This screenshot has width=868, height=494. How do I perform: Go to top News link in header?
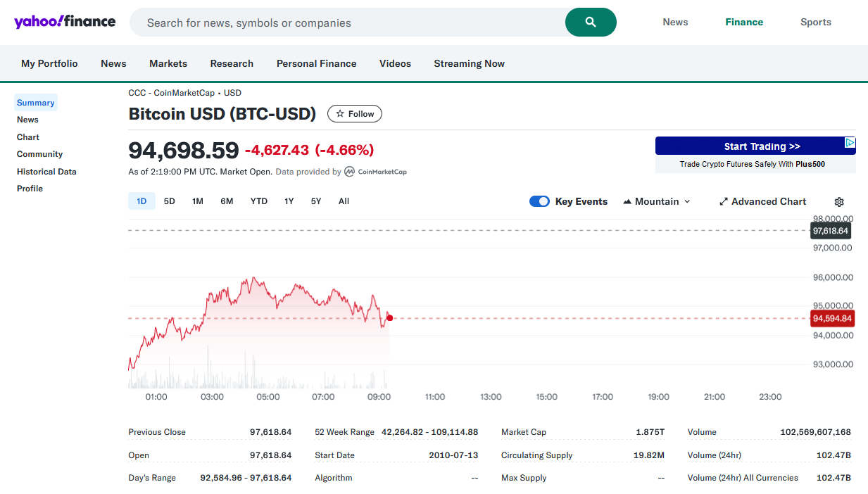(x=675, y=22)
